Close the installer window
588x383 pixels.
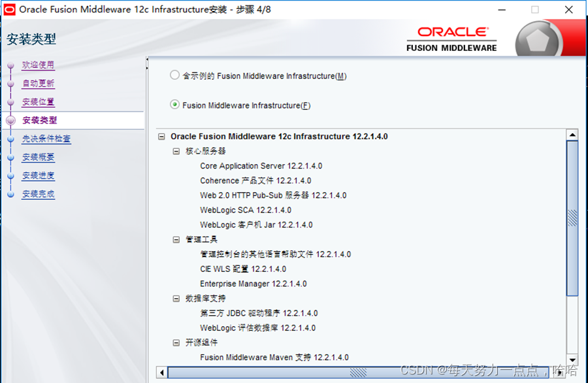click(568, 10)
